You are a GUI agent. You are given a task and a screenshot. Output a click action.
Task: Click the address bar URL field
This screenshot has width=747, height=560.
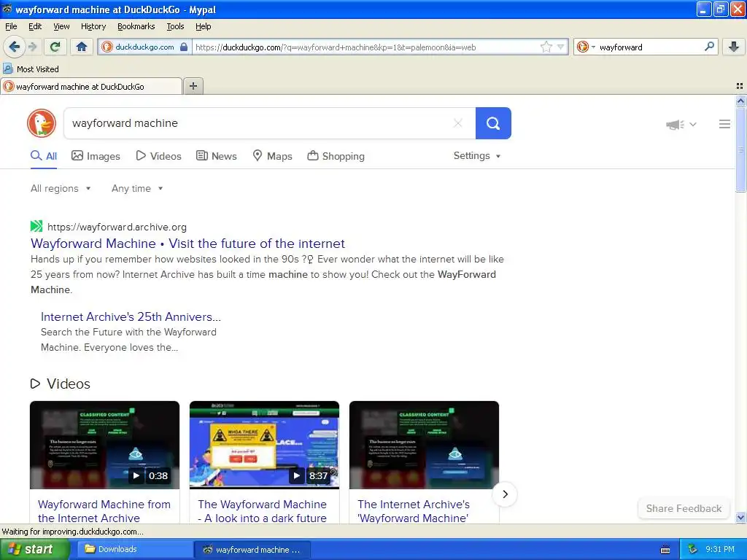click(x=365, y=47)
